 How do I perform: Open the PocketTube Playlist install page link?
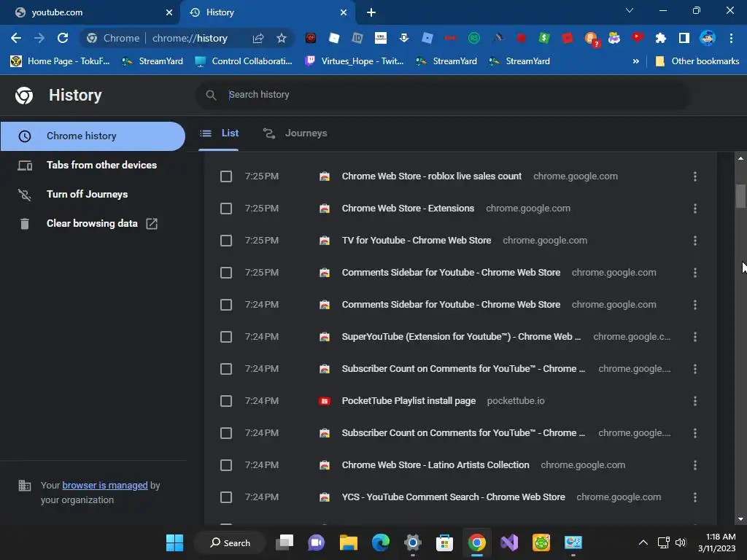[409, 401]
